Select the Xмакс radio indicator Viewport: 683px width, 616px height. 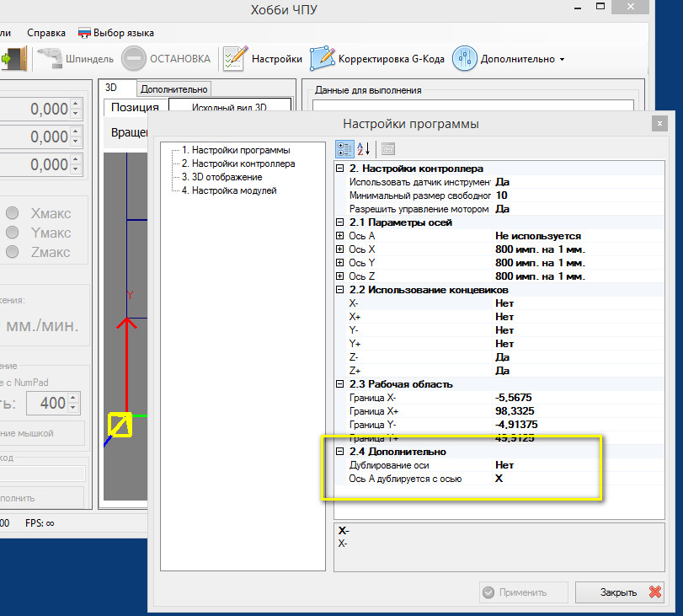(12, 212)
